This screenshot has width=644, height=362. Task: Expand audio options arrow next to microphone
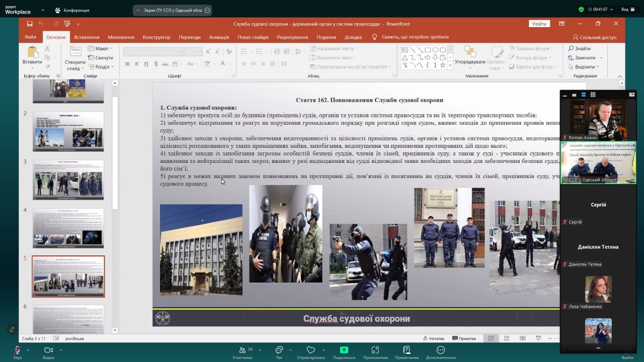pos(28,349)
